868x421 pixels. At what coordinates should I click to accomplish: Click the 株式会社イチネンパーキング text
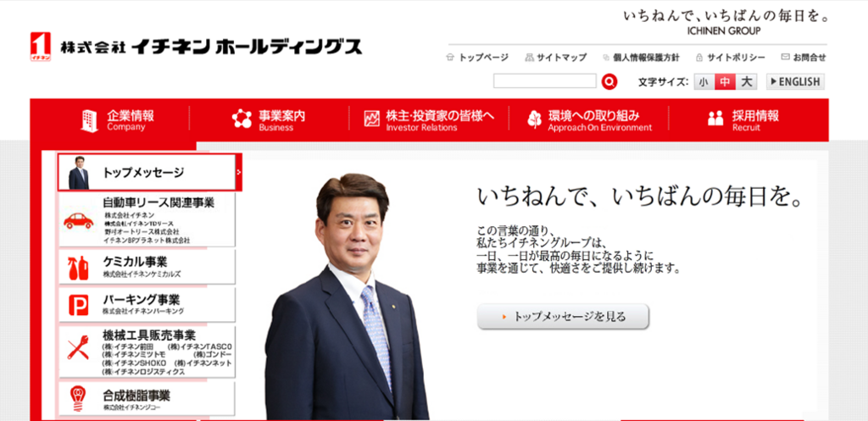143,312
